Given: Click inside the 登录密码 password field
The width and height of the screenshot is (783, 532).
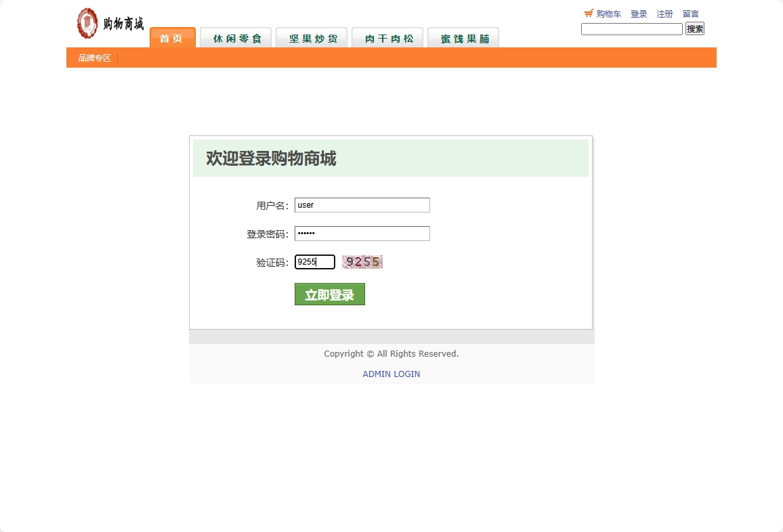Looking at the screenshot, I should [x=362, y=233].
